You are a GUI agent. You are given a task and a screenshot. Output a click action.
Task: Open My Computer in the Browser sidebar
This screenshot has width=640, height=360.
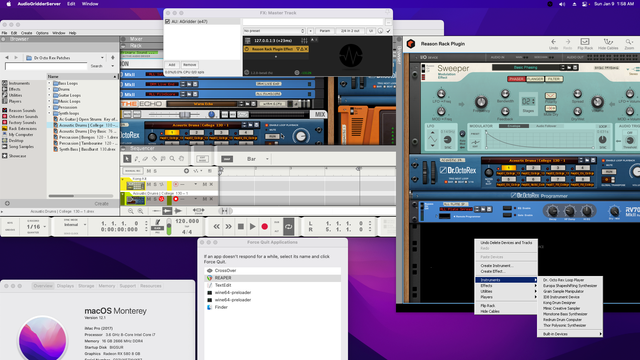(21, 135)
